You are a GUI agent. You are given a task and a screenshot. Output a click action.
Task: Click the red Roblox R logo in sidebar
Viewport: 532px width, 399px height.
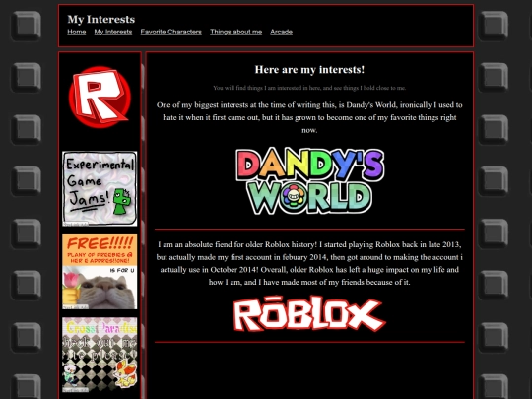(100, 97)
